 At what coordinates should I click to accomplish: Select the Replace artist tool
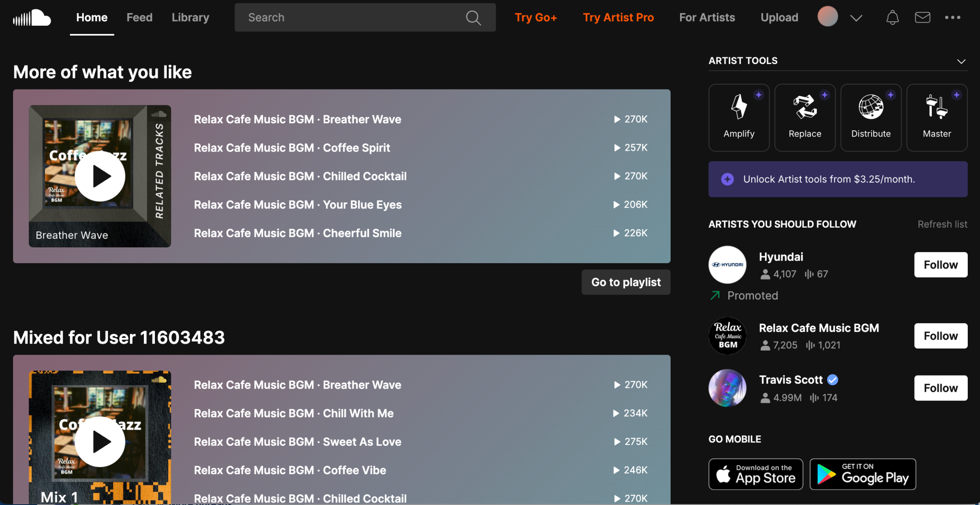805,118
